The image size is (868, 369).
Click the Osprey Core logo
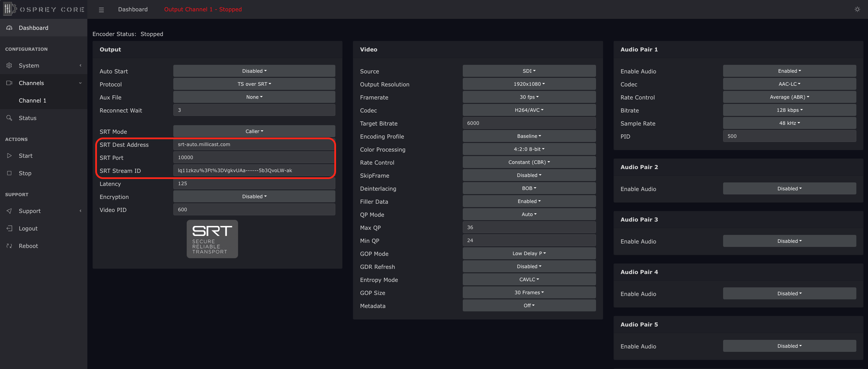pos(44,9)
